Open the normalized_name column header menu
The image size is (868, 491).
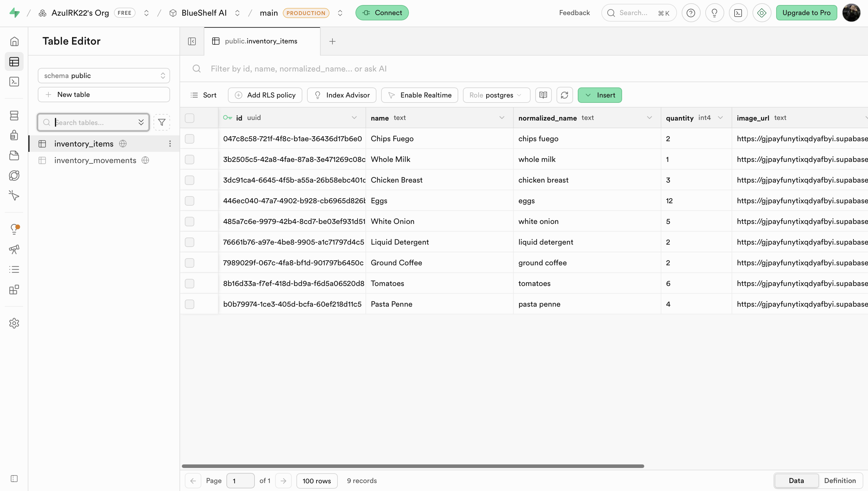(x=649, y=118)
